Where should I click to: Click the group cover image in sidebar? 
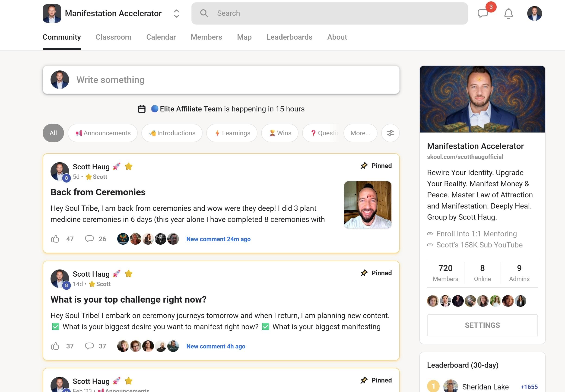482,99
